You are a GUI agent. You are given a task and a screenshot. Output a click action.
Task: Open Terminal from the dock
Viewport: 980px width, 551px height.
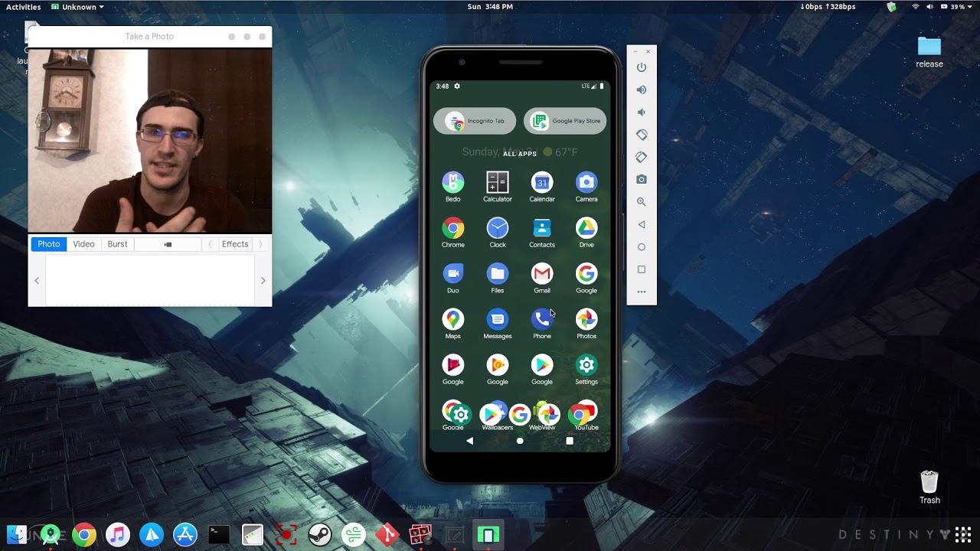click(x=219, y=534)
